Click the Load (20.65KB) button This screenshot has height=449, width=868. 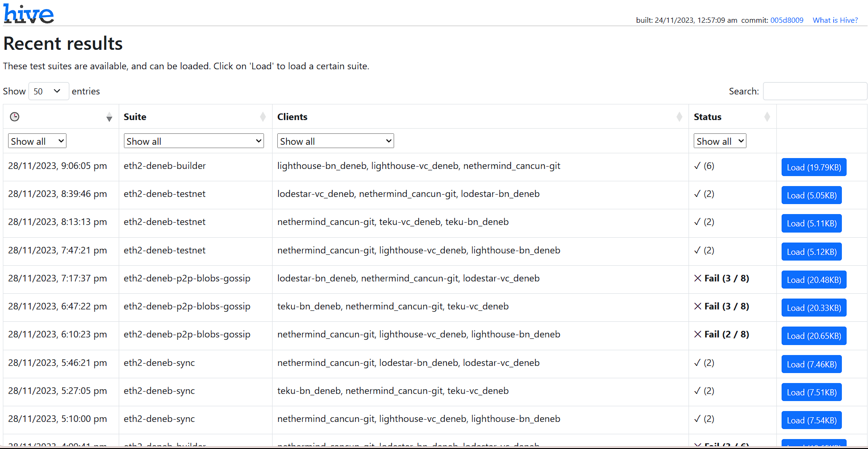[813, 336]
